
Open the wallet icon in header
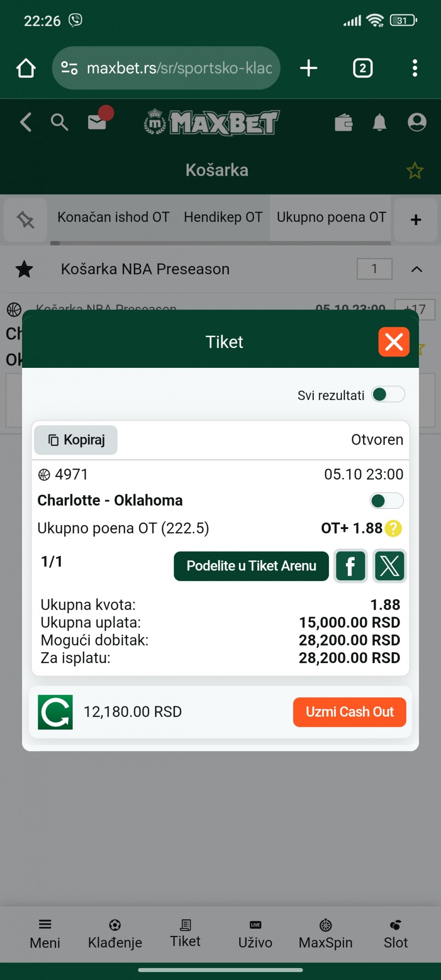(344, 123)
